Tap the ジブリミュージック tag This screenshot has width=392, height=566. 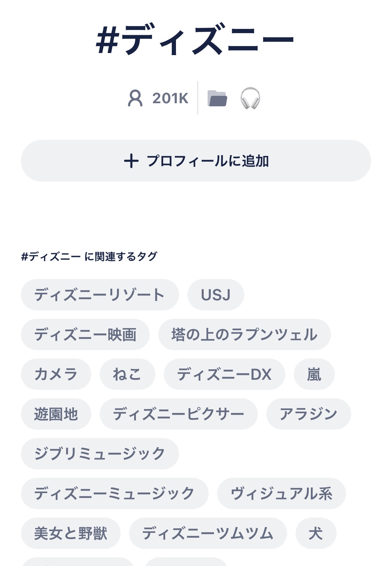click(100, 454)
